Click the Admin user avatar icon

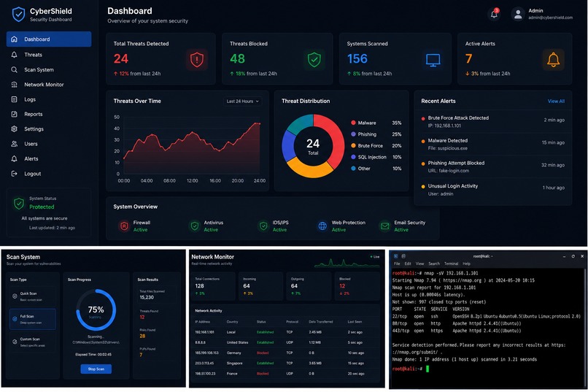click(x=518, y=15)
